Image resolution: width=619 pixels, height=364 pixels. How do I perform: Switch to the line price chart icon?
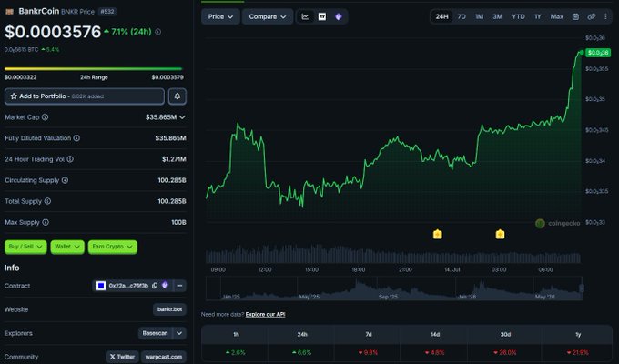pyautogui.click(x=305, y=16)
